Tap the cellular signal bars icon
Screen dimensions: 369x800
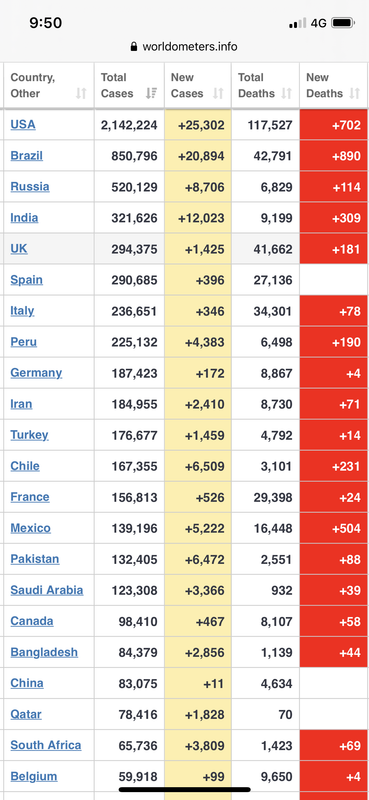(x=298, y=23)
